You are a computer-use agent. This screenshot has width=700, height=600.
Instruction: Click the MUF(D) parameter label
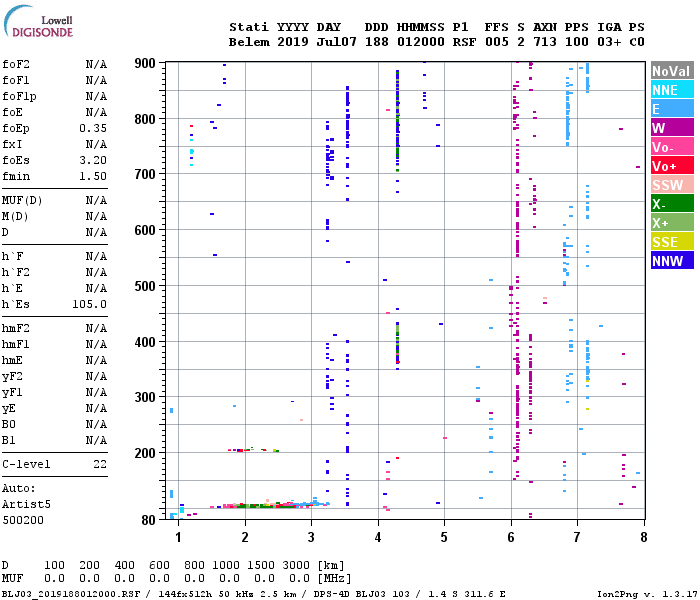[x=22, y=200]
